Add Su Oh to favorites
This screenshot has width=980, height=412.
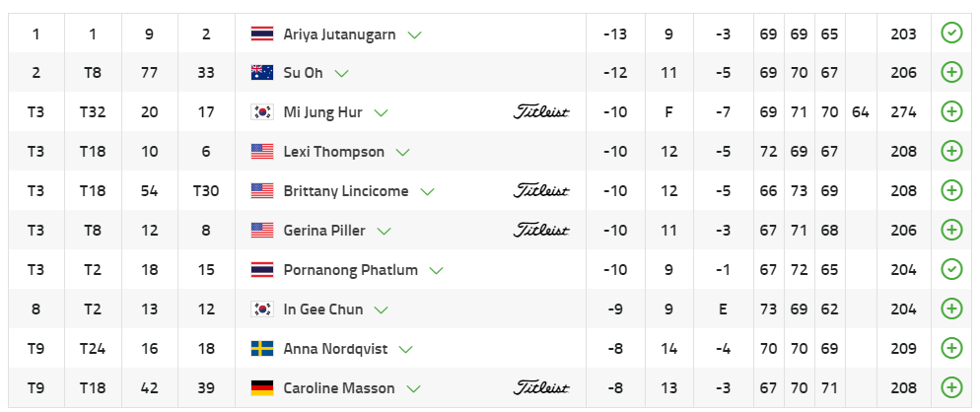pyautogui.click(x=951, y=73)
